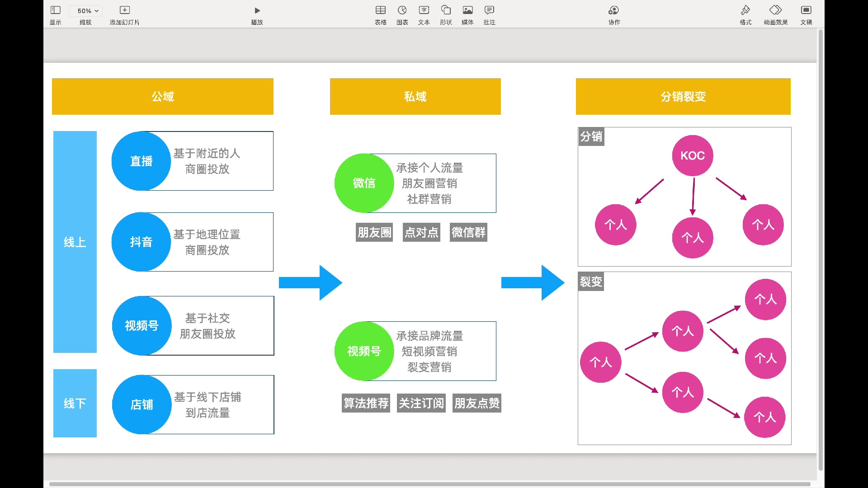This screenshot has width=868, height=488.
Task: Select the 公域 yellow header box
Action: [163, 96]
